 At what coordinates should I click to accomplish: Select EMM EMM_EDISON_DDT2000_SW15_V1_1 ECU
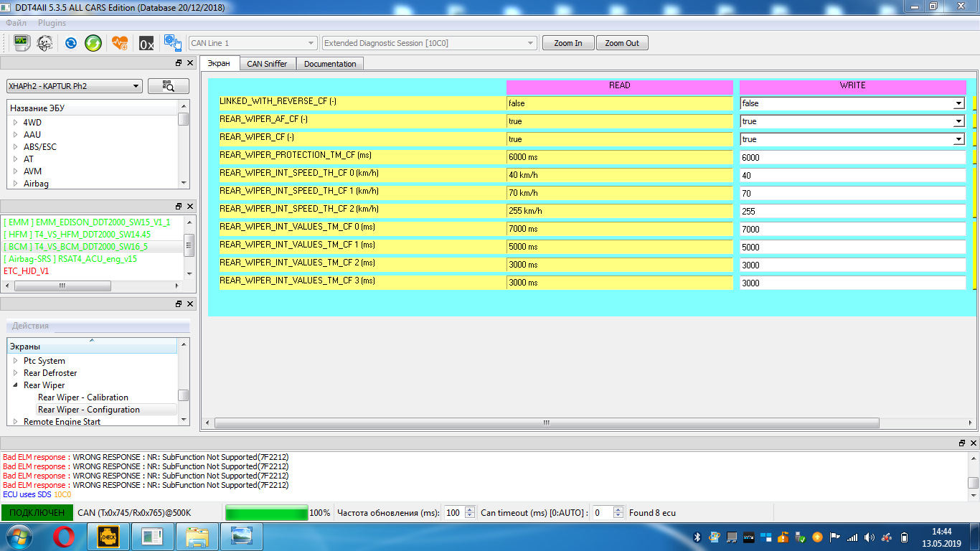(87, 222)
